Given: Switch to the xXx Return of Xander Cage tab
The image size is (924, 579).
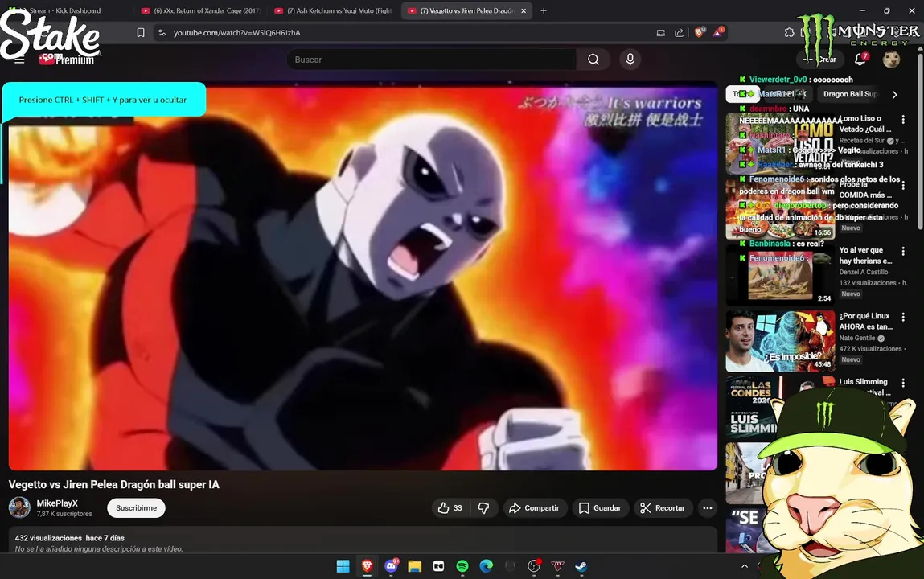Looking at the screenshot, I should point(201,10).
